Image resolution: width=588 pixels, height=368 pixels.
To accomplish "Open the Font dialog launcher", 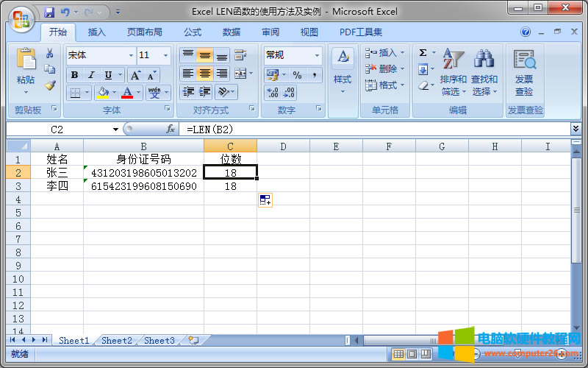I will coord(168,108).
